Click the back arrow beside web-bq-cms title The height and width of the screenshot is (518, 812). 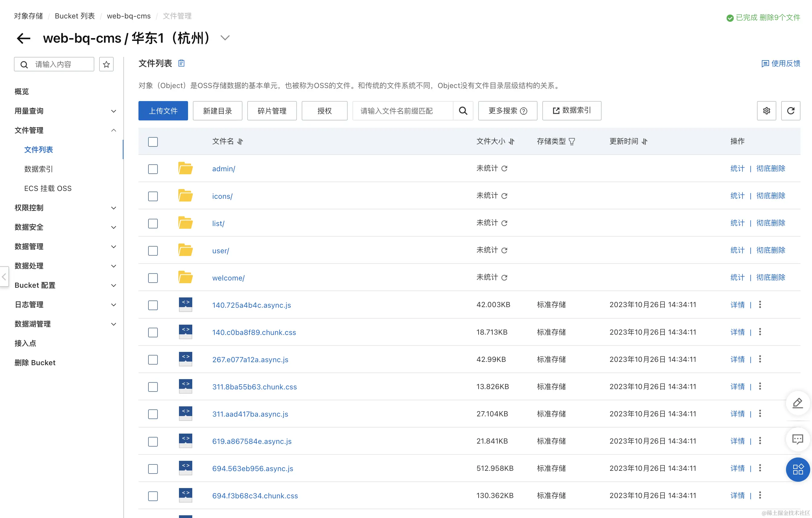point(23,38)
